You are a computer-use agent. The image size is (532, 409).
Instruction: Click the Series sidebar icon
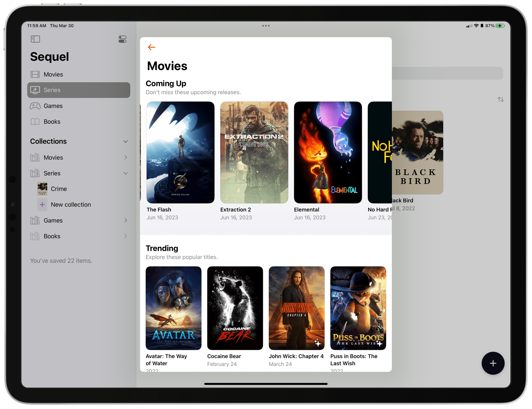click(35, 89)
